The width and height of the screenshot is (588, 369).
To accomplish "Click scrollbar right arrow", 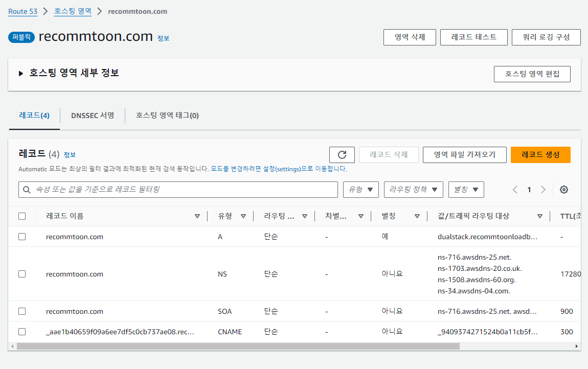I will (576, 346).
